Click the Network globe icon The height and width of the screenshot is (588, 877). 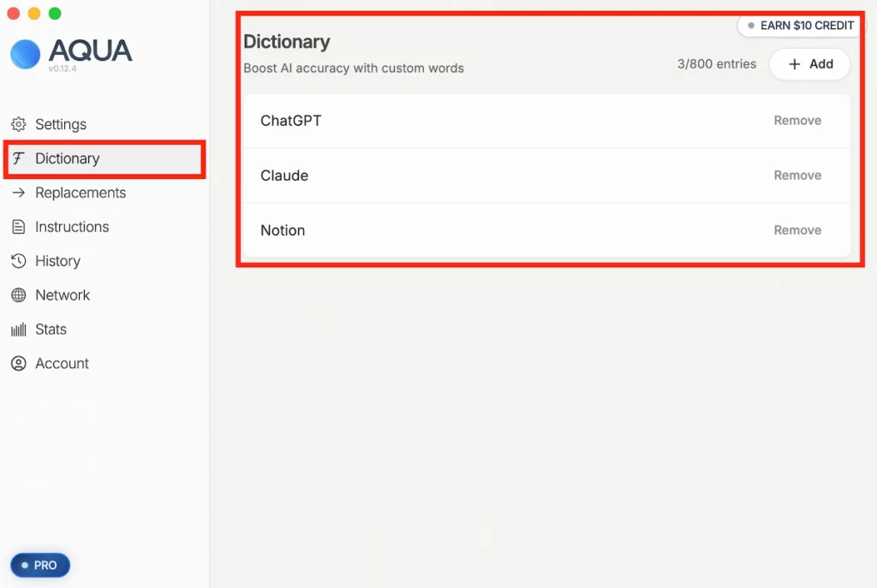point(18,295)
